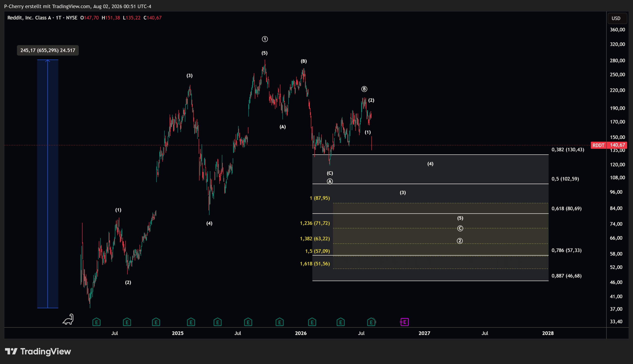Click the 2025 label on time axis
Screen dimensions: 633x364
click(x=178, y=333)
